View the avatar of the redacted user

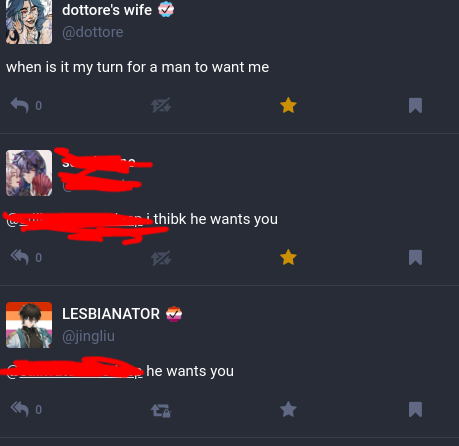point(29,173)
